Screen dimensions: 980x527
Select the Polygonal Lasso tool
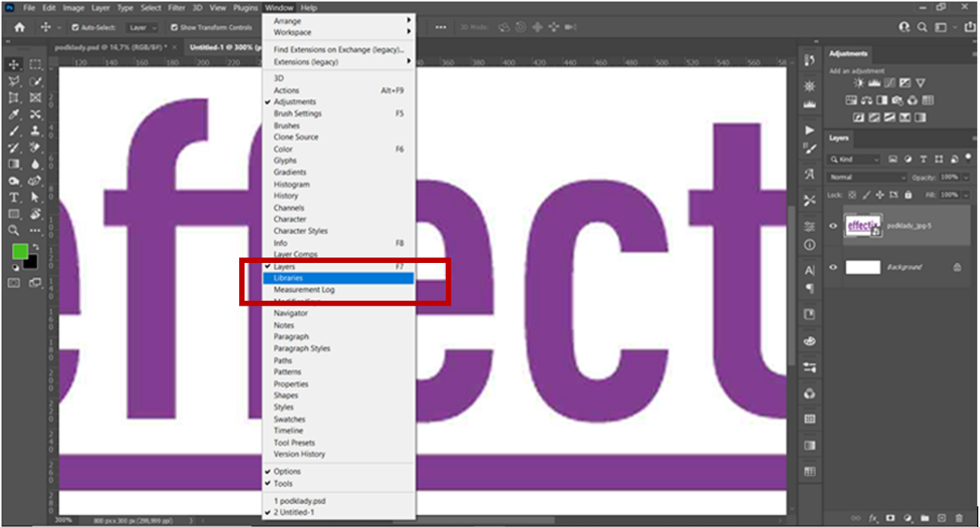14,82
